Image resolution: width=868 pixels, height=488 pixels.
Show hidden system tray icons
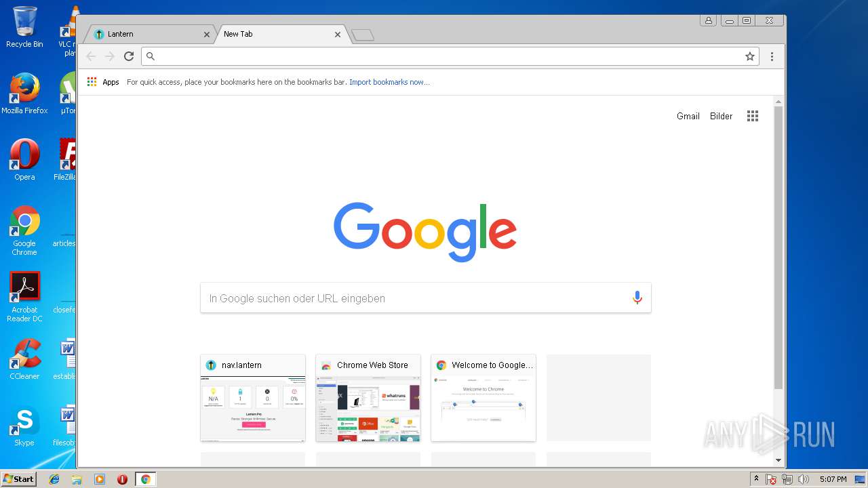pyautogui.click(x=756, y=479)
